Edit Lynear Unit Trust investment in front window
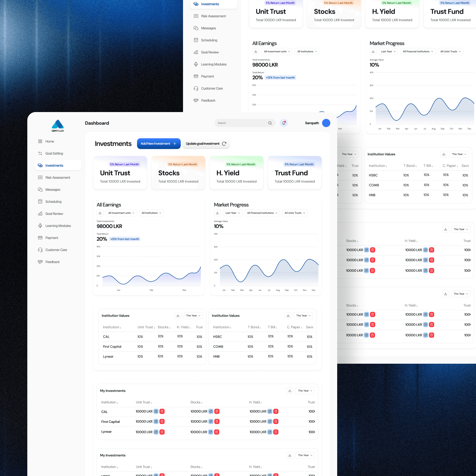The image size is (476, 476). (156, 432)
